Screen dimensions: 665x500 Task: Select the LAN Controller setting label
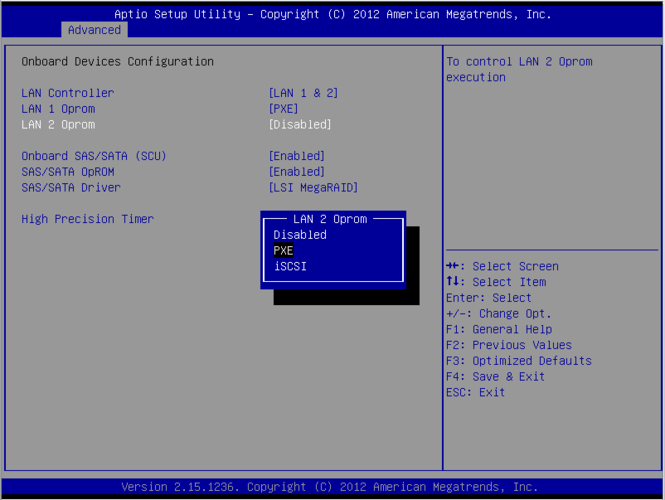click(68, 93)
